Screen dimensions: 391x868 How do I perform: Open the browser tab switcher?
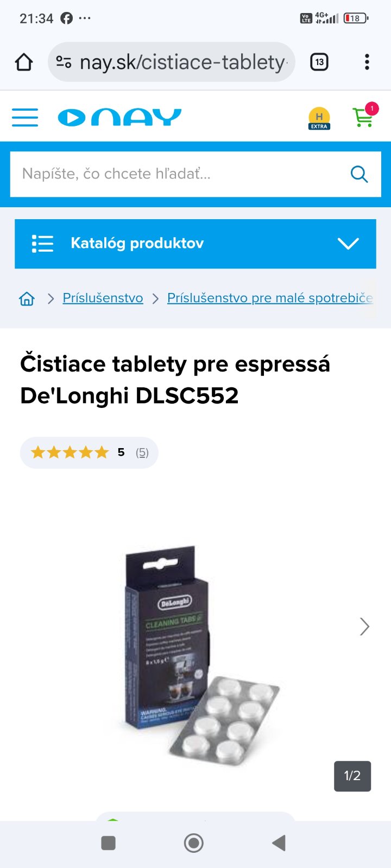point(319,62)
